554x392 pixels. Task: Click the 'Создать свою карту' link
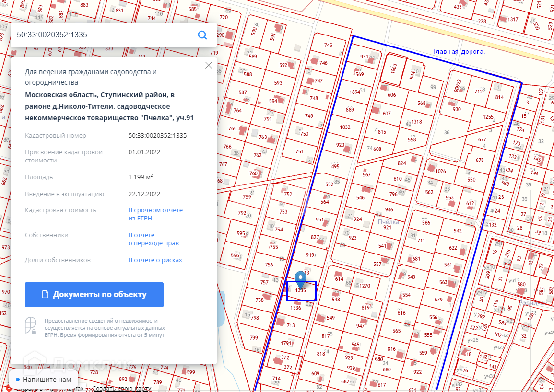click(x=121, y=389)
